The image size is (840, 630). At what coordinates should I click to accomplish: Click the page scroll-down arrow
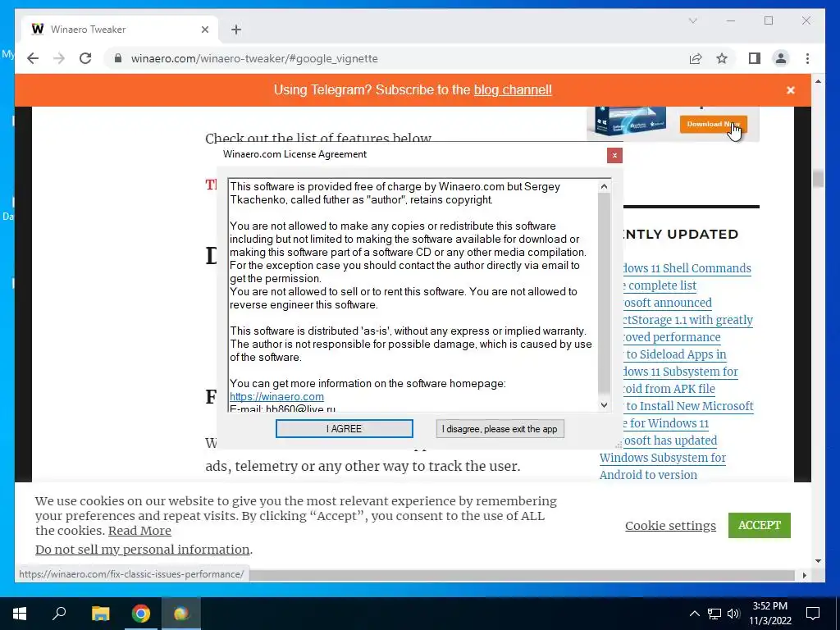tap(818, 561)
